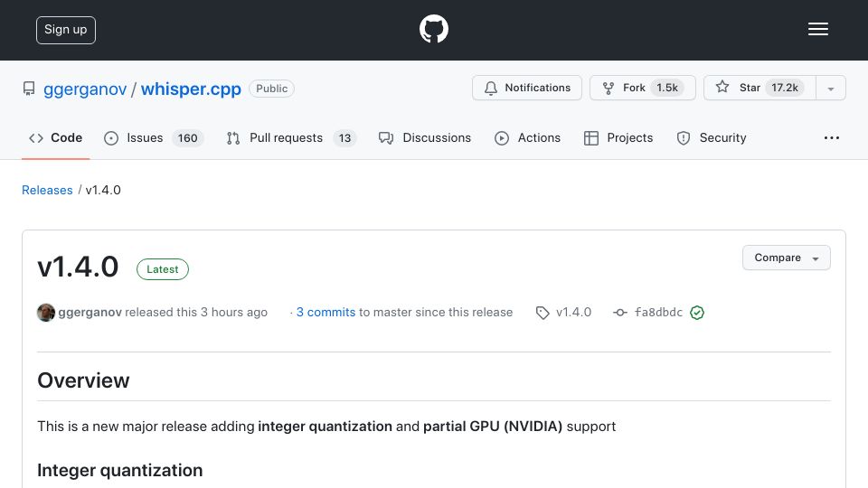This screenshot has width=868, height=488.
Task: Click the repository book icon
Action: click(x=29, y=89)
